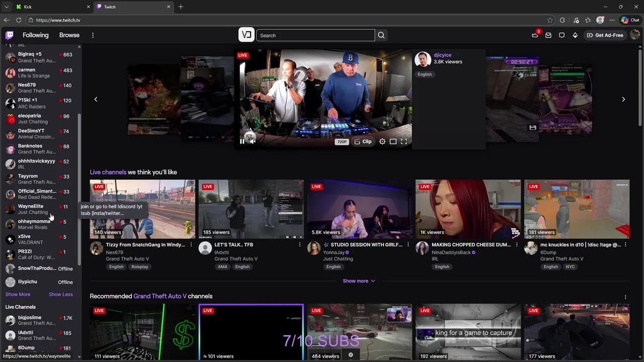Open the bigjoslime live channel in sidebar
The height and width of the screenshot is (362, 644).
[x=40, y=320]
